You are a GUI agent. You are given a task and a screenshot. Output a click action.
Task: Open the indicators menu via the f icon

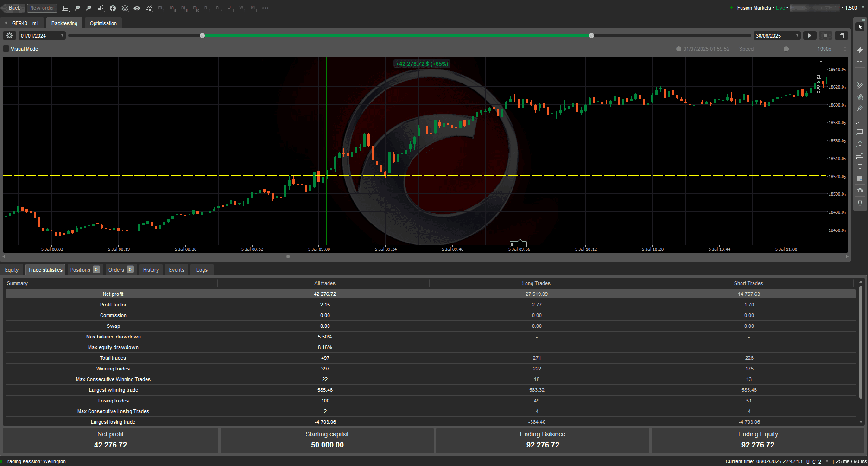coord(113,8)
